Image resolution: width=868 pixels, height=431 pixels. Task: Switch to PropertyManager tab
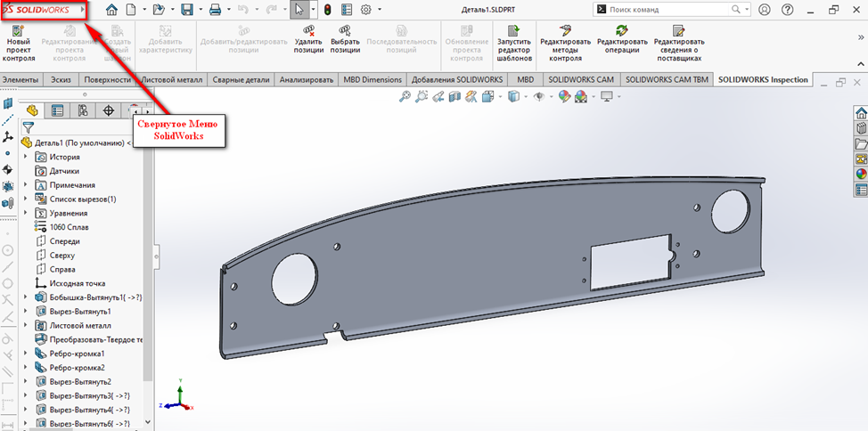coord(57,110)
